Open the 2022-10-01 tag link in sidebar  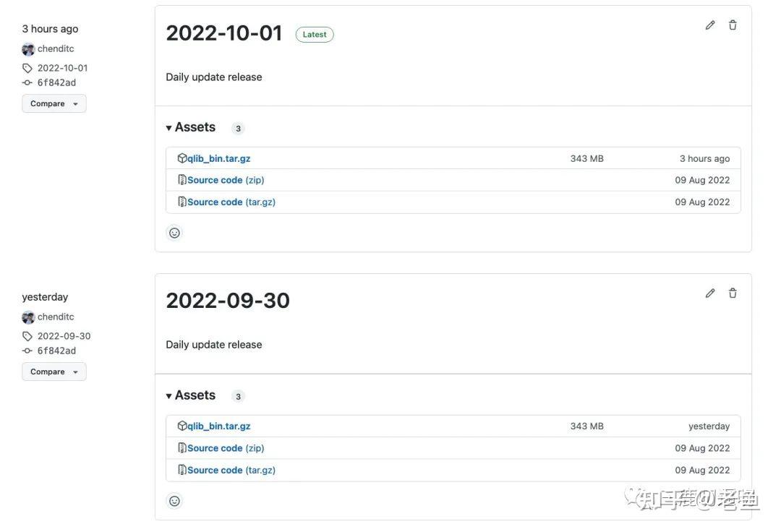[62, 68]
